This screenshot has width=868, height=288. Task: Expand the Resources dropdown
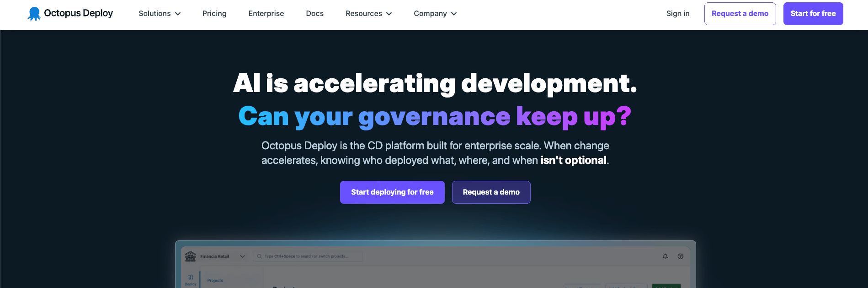(368, 14)
